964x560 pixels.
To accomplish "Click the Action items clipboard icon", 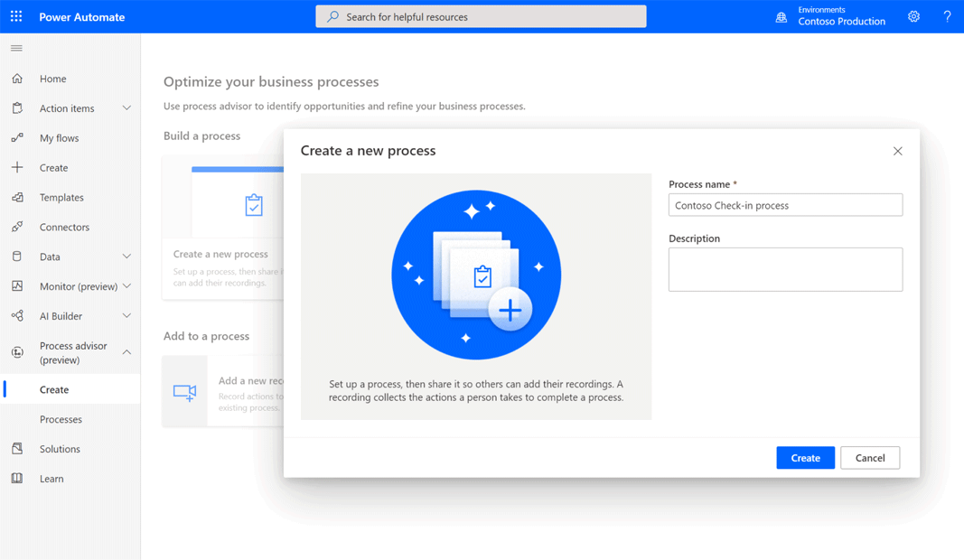I will point(17,108).
